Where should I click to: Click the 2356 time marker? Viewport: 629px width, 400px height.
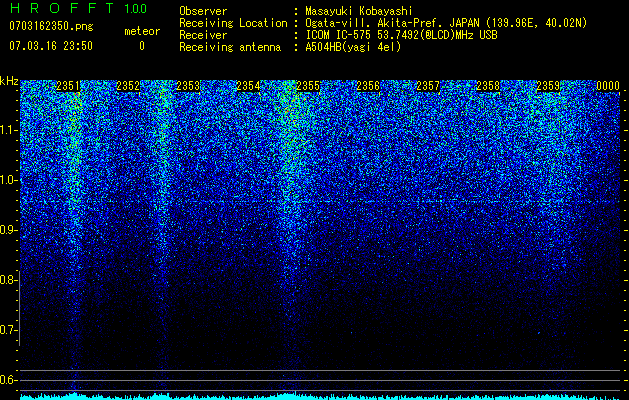pyautogui.click(x=368, y=86)
